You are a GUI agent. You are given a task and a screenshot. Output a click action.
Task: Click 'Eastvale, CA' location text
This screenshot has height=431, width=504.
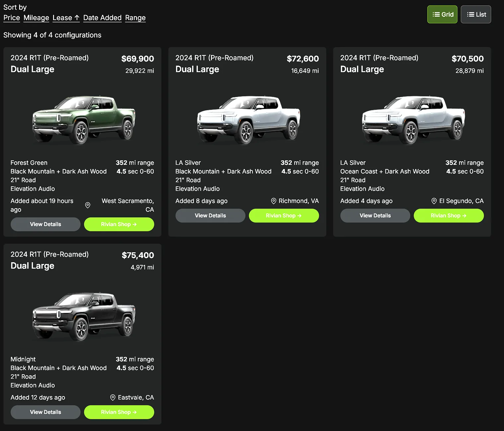click(x=136, y=398)
